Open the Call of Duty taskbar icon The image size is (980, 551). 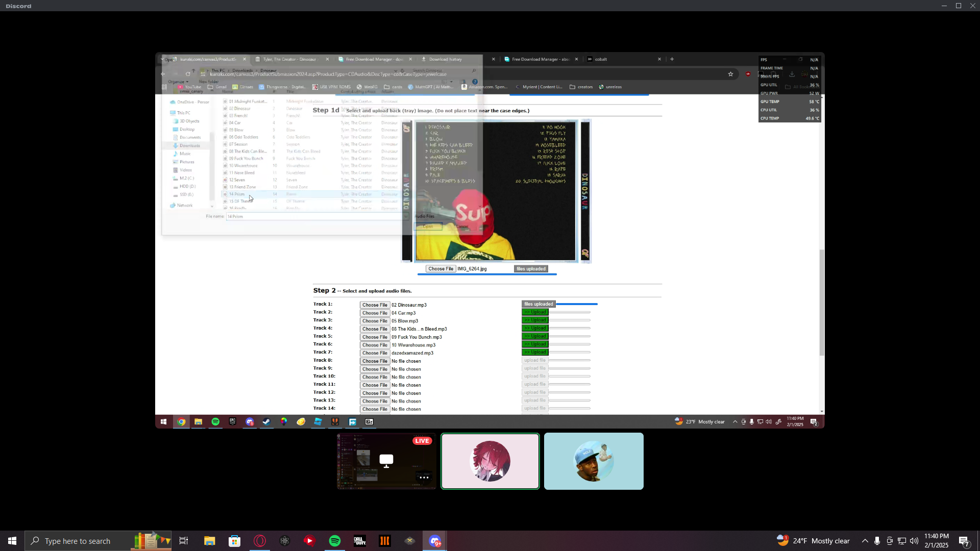tap(360, 541)
